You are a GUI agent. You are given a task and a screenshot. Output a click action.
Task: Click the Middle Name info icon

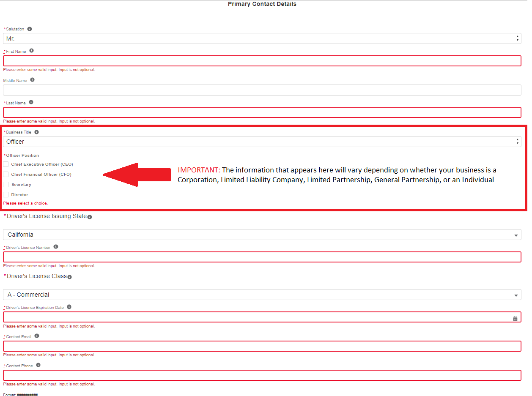click(x=32, y=80)
